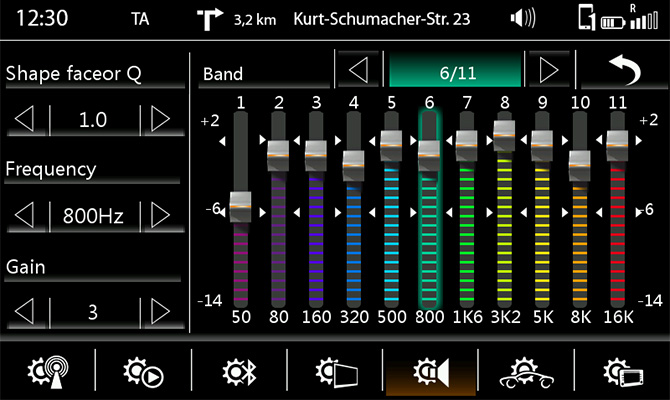Tap the back arrow button
Image resolution: width=670 pixels, height=400 pixels.
tap(622, 72)
